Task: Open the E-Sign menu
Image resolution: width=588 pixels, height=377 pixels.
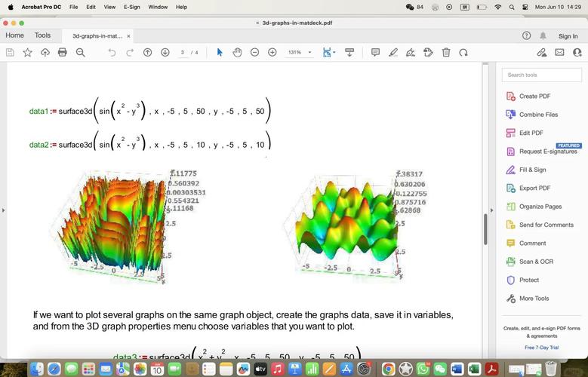Action: pyautogui.click(x=132, y=7)
